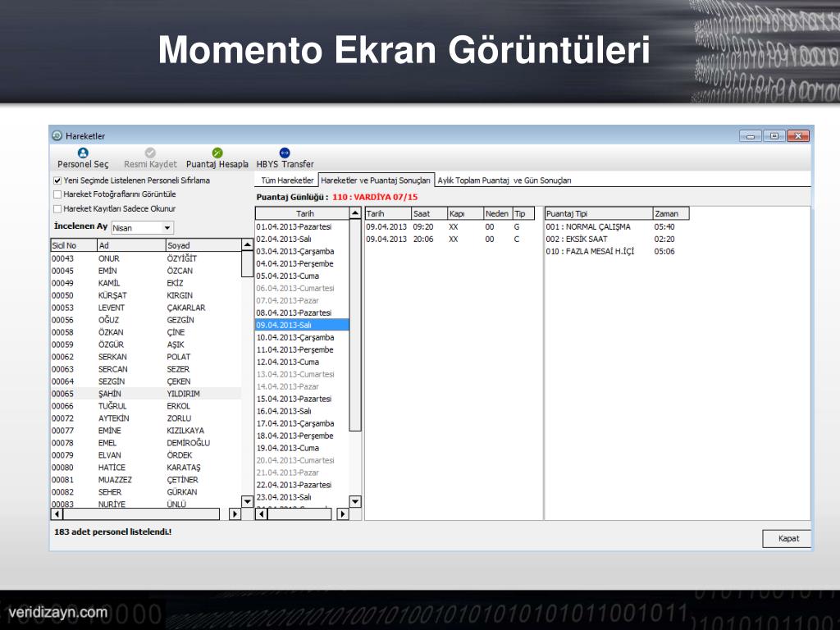Open the İncelenen Ay month dropdown
Image resolution: width=840 pixels, height=630 pixels.
[x=167, y=228]
